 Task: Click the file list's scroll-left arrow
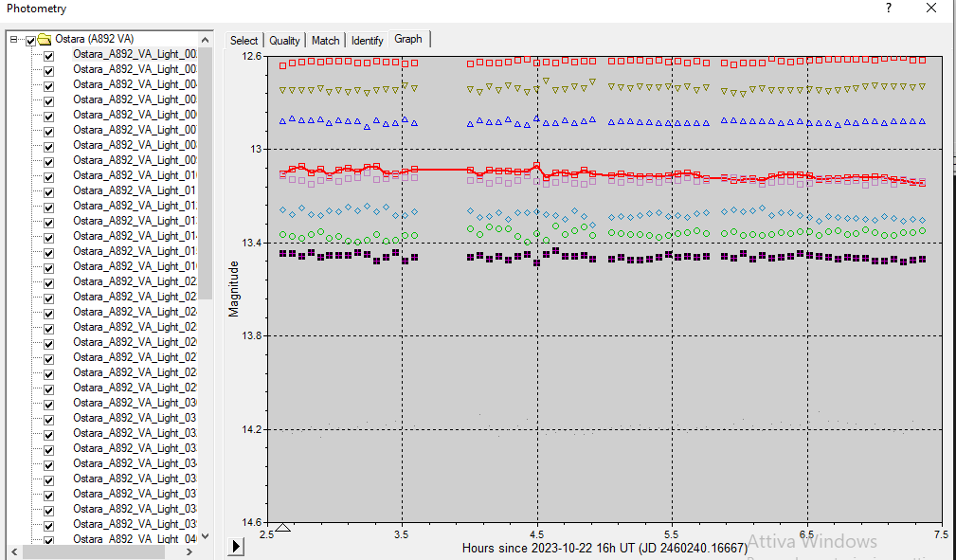pyautogui.click(x=14, y=552)
